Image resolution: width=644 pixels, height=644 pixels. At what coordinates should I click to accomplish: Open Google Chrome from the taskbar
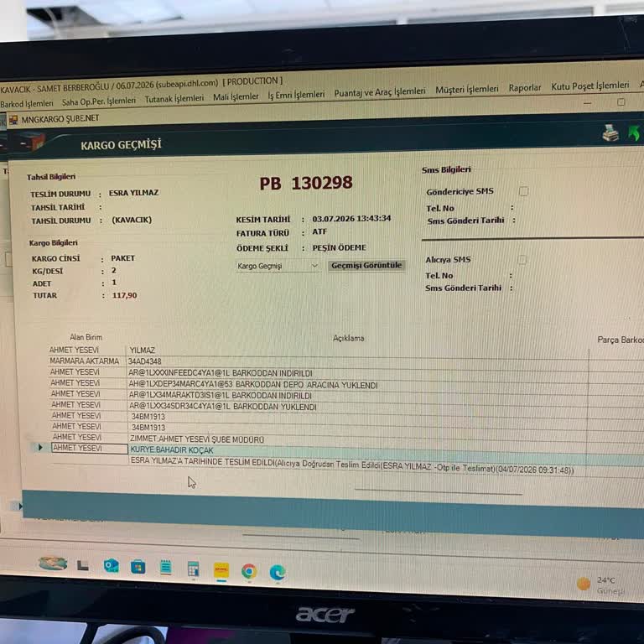(x=249, y=571)
